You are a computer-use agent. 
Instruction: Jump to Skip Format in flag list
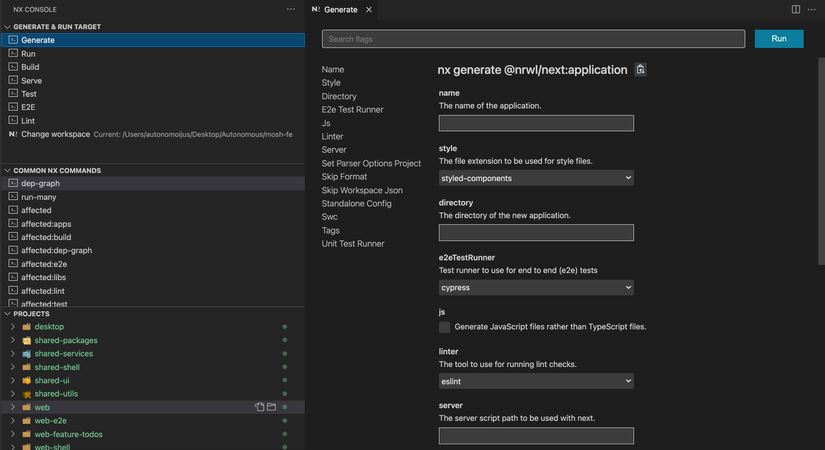pos(344,177)
